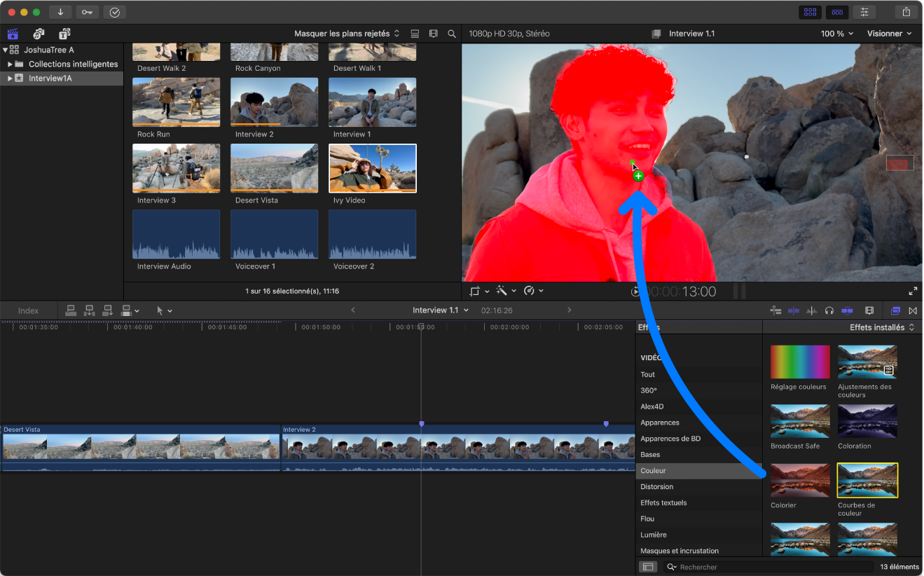This screenshot has height=576, width=924.
Task: Select the Couleur effects category
Action: click(653, 471)
